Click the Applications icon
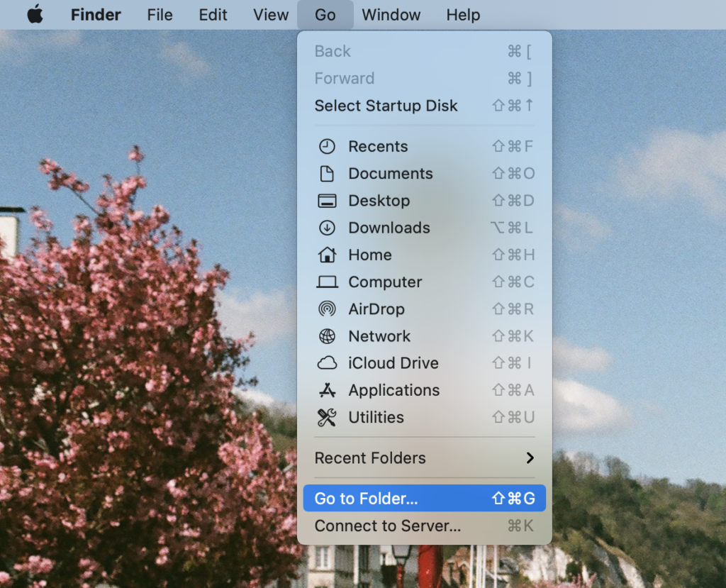This screenshot has width=726, height=588. tap(327, 390)
